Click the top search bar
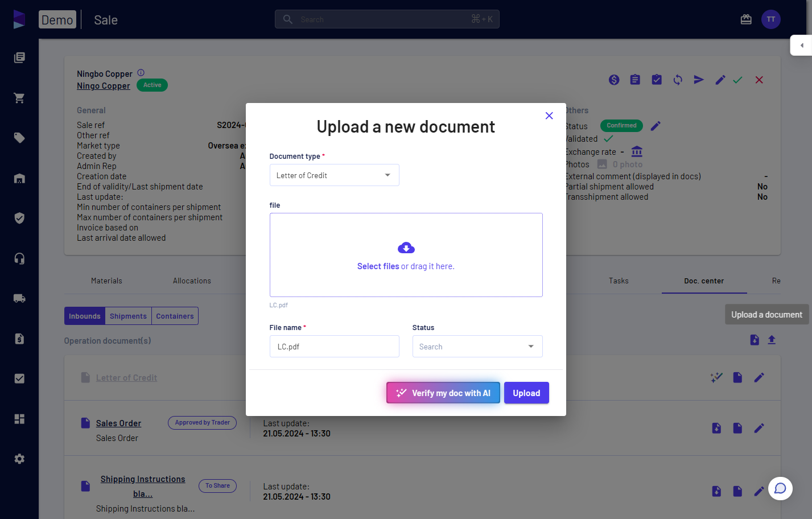 [387, 19]
